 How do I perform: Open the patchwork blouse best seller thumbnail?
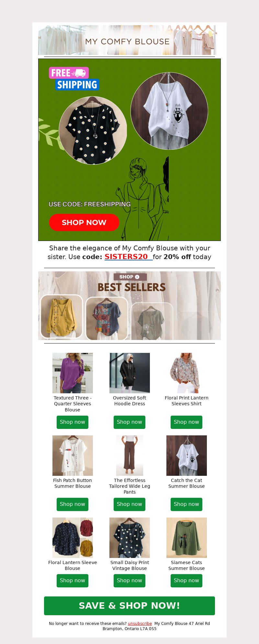[107, 318]
